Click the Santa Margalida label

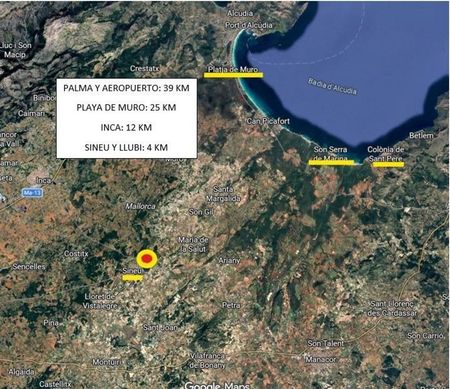(223, 194)
